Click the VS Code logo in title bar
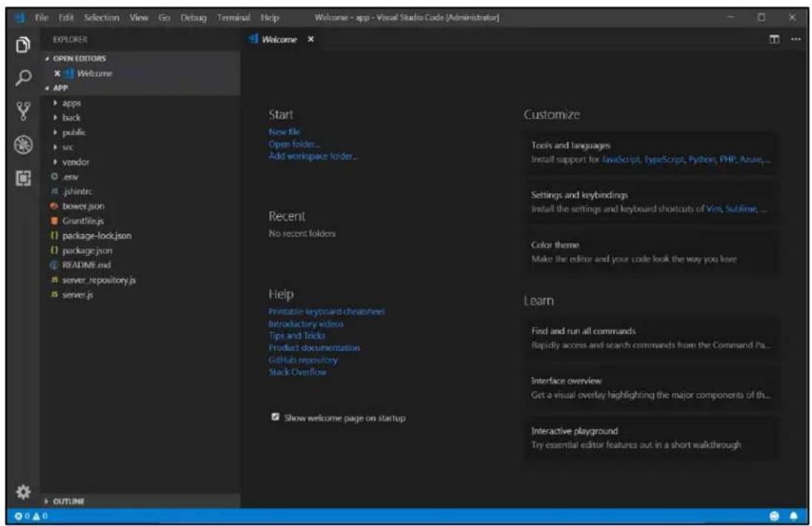Screen dimensions: 812x526 pyautogui.click(x=20, y=18)
